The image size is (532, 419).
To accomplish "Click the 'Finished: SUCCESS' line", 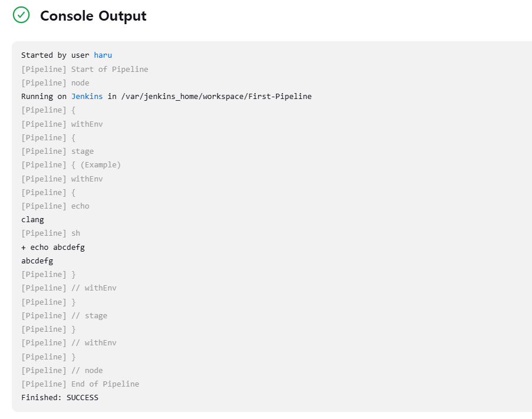I will point(60,398).
